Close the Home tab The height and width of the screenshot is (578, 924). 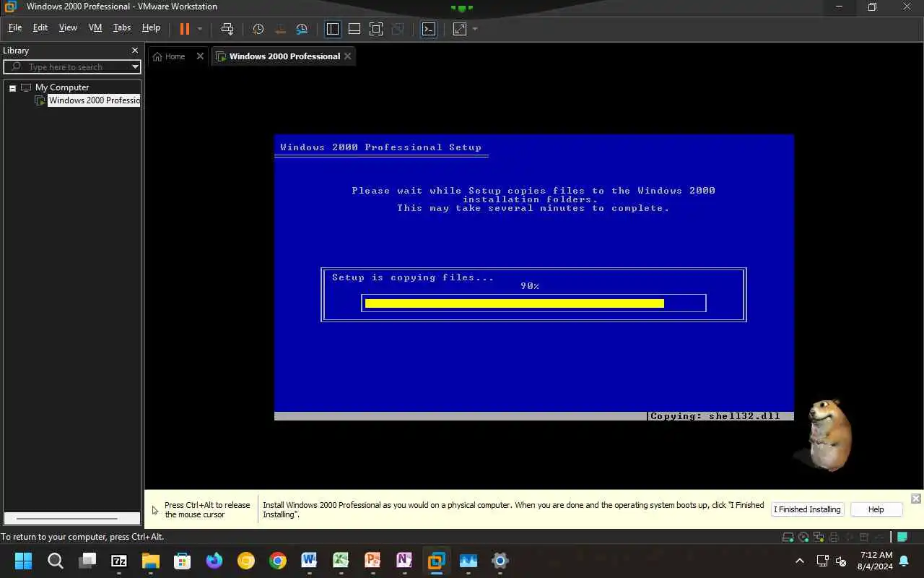point(201,56)
